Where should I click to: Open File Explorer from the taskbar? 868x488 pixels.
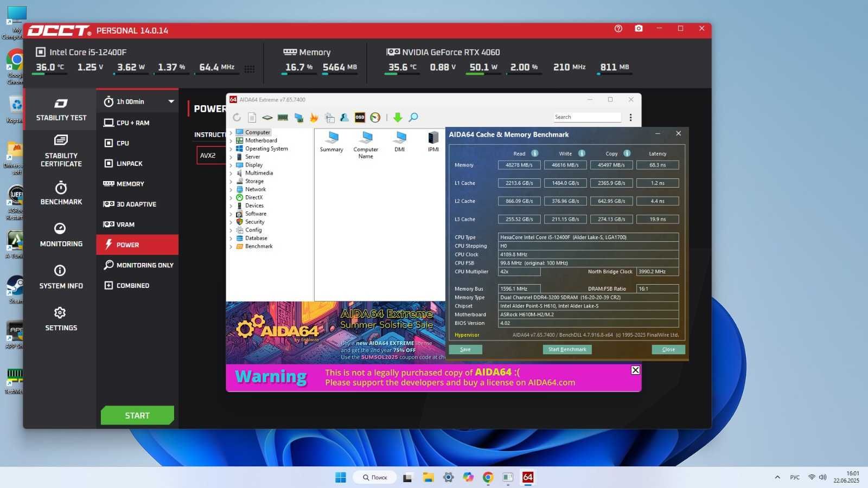[429, 477]
